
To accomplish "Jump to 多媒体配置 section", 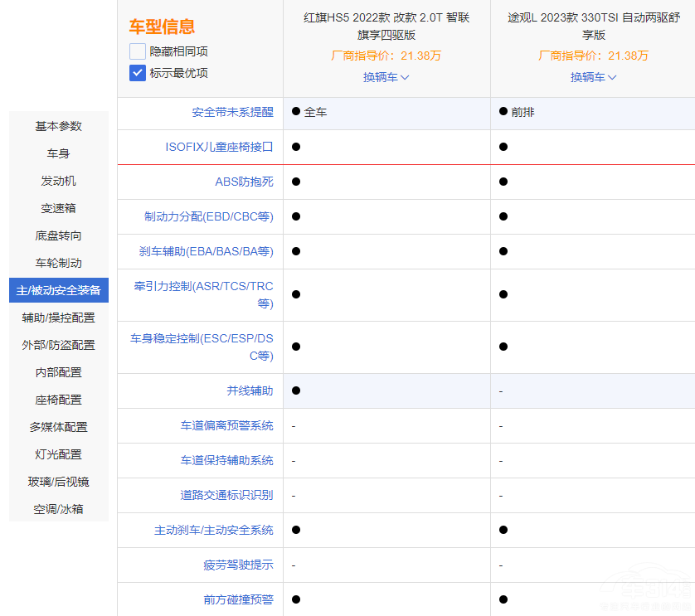I will pyautogui.click(x=59, y=427).
